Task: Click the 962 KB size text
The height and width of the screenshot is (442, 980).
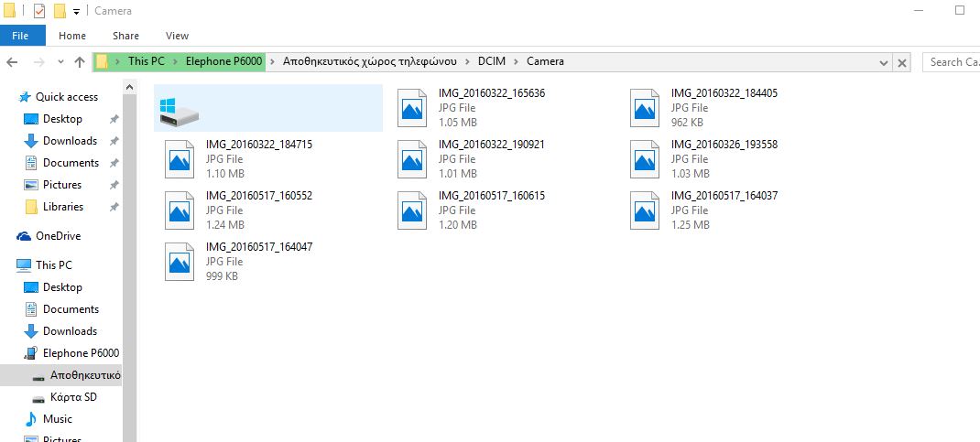Action: tap(688, 123)
